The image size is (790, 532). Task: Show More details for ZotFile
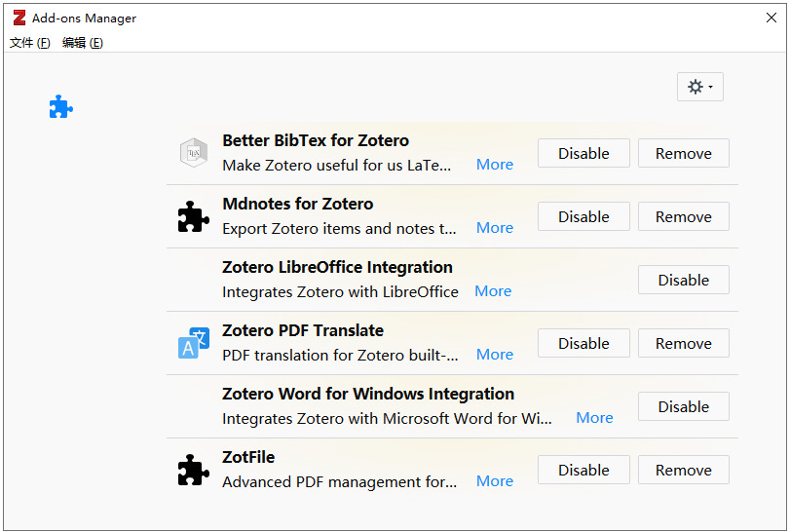tap(495, 481)
